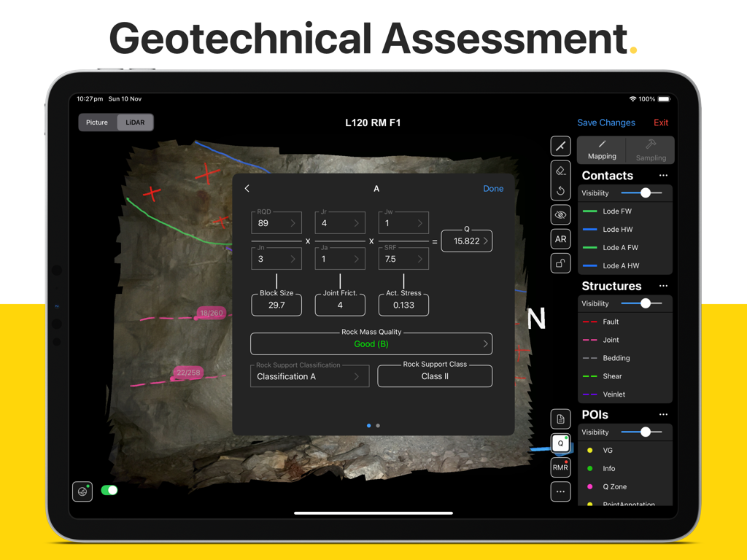Click the report document icon

560,419
